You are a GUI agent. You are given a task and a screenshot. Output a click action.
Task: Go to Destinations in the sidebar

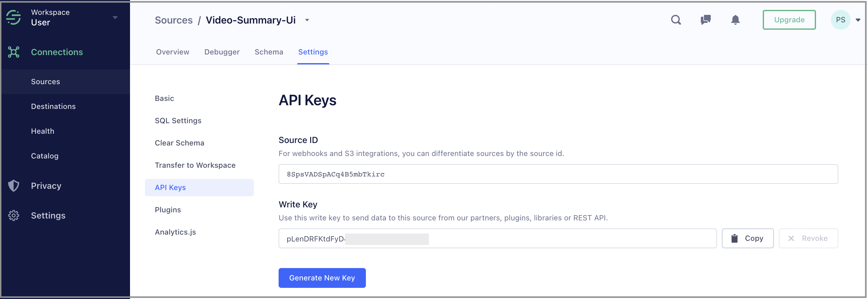pos(53,106)
